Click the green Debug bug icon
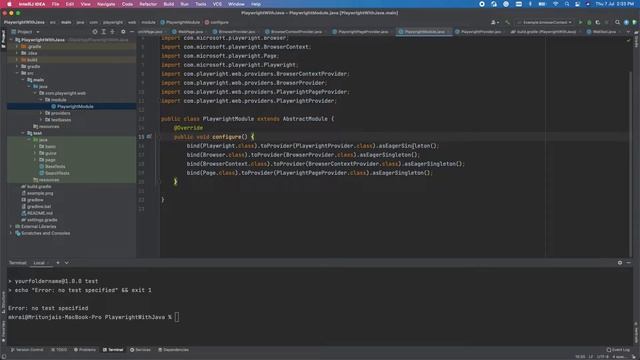Image resolution: width=640 pixels, height=360 pixels. pyautogui.click(x=589, y=22)
